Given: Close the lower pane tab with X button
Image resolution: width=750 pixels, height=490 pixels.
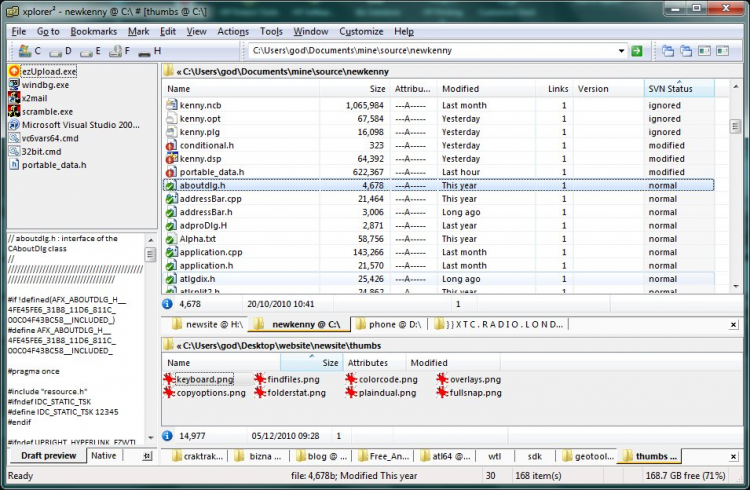Looking at the screenshot, I should 733,457.
